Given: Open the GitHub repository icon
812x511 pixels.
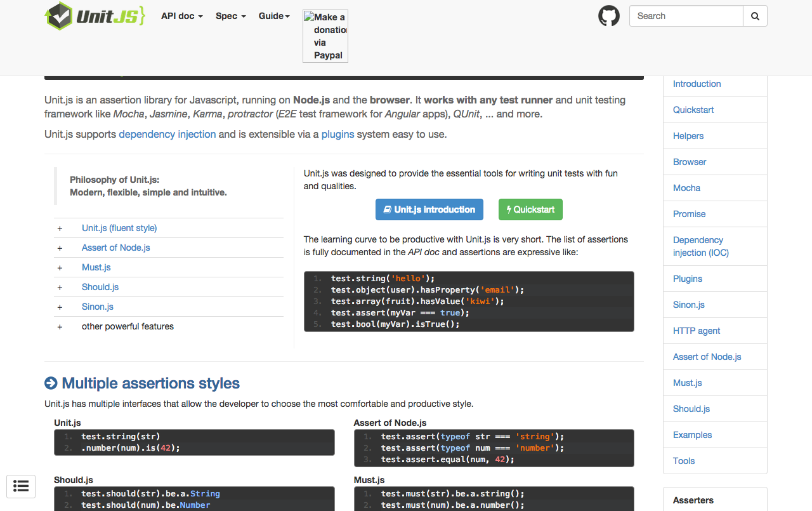Looking at the screenshot, I should 609,16.
